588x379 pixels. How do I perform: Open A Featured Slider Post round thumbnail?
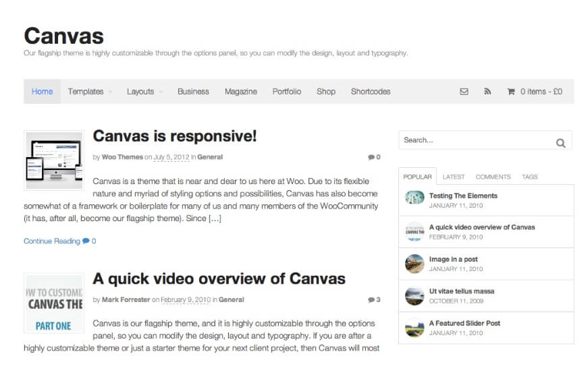pos(415,328)
